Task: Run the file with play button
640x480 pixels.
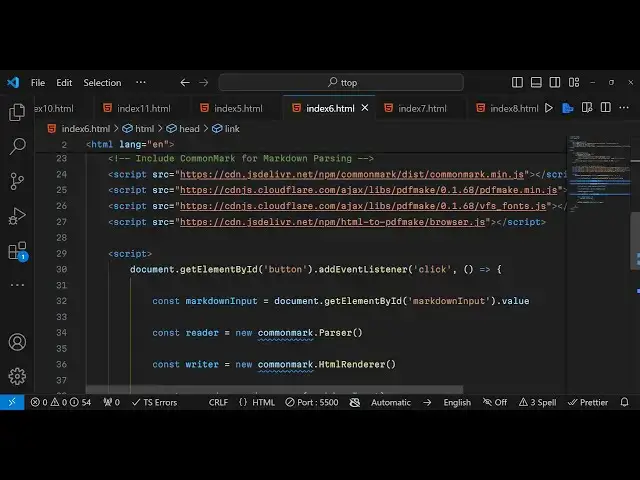Action: tap(549, 108)
